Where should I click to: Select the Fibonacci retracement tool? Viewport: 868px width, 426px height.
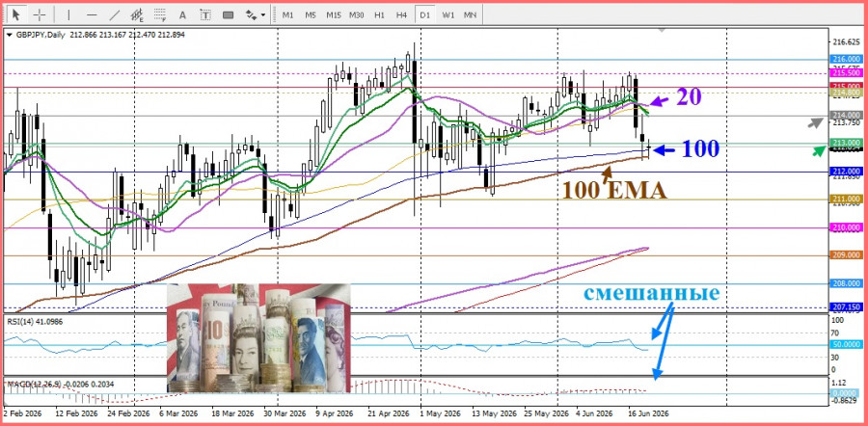pos(160,14)
